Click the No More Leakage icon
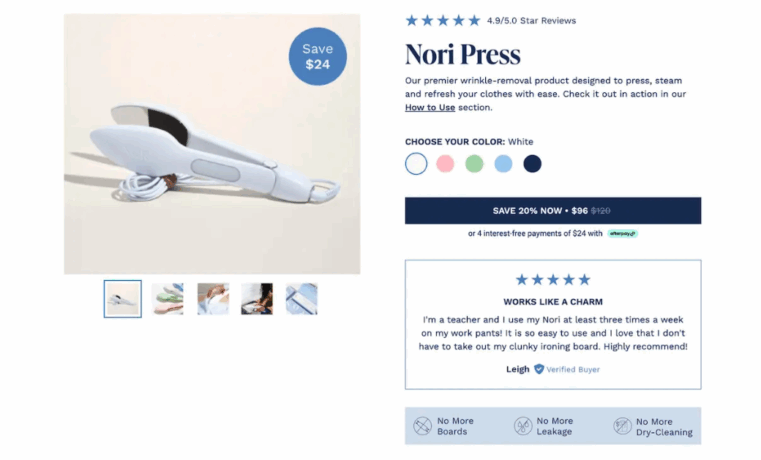 click(523, 426)
